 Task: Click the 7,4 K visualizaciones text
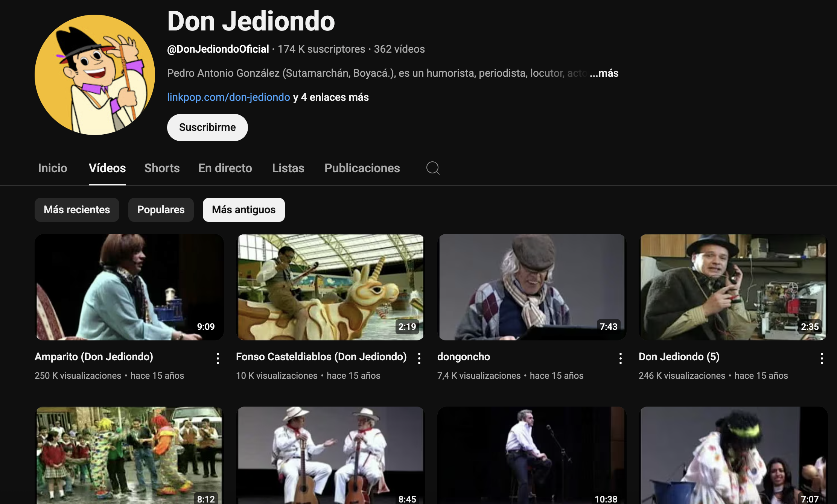479,375
